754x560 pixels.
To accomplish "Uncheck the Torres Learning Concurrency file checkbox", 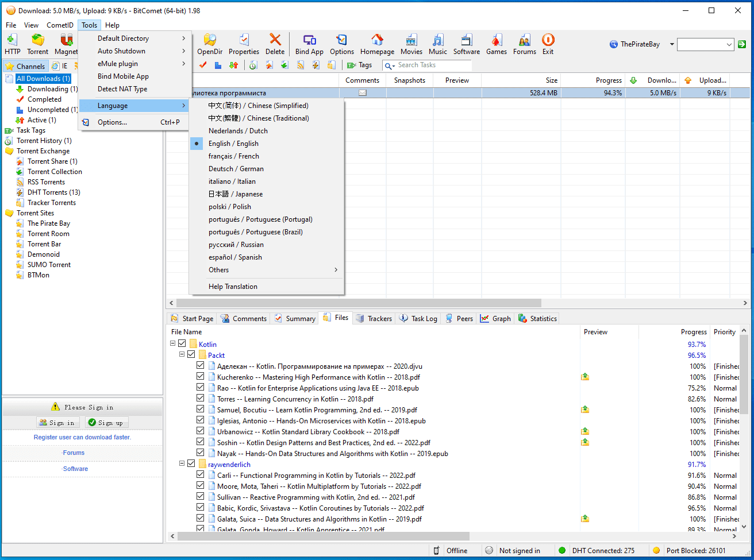I will (201, 399).
